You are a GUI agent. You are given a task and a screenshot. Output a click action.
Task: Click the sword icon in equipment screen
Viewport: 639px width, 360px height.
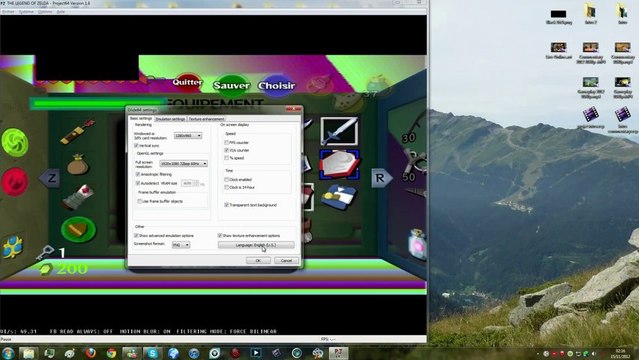(x=339, y=131)
